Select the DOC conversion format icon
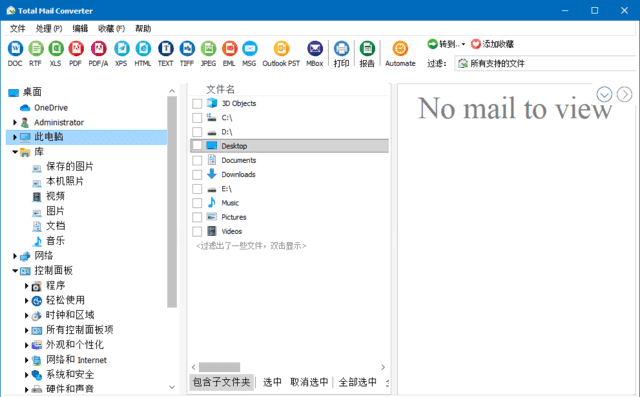The height and width of the screenshot is (397, 640). 15,49
